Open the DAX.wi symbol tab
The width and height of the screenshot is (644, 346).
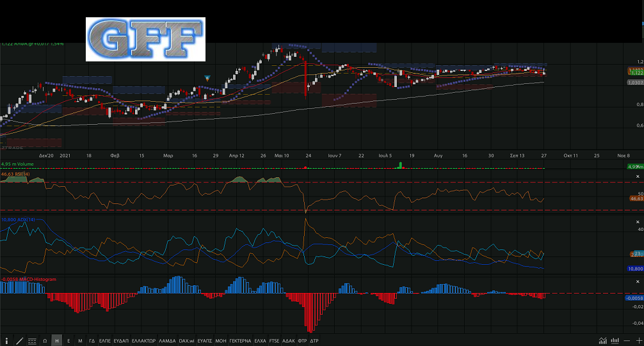click(186, 341)
